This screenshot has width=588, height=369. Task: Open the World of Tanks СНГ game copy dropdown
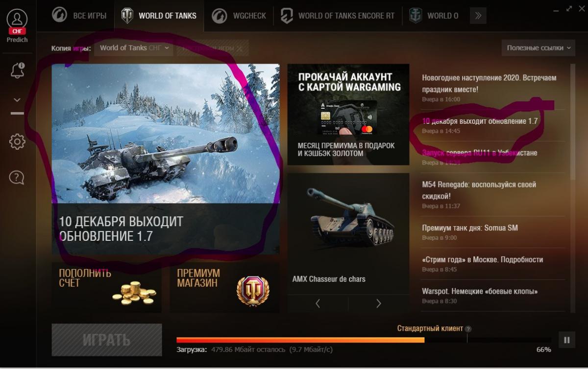(134, 48)
